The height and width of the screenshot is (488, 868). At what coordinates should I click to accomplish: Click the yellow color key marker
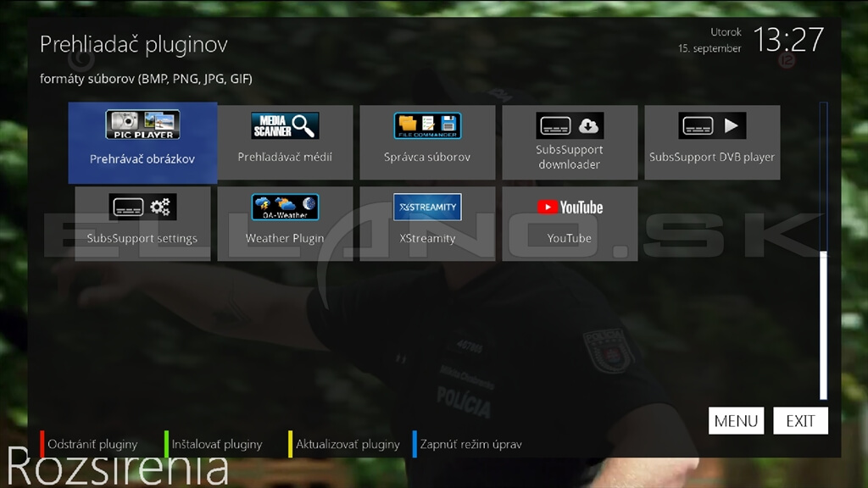tap(290, 444)
